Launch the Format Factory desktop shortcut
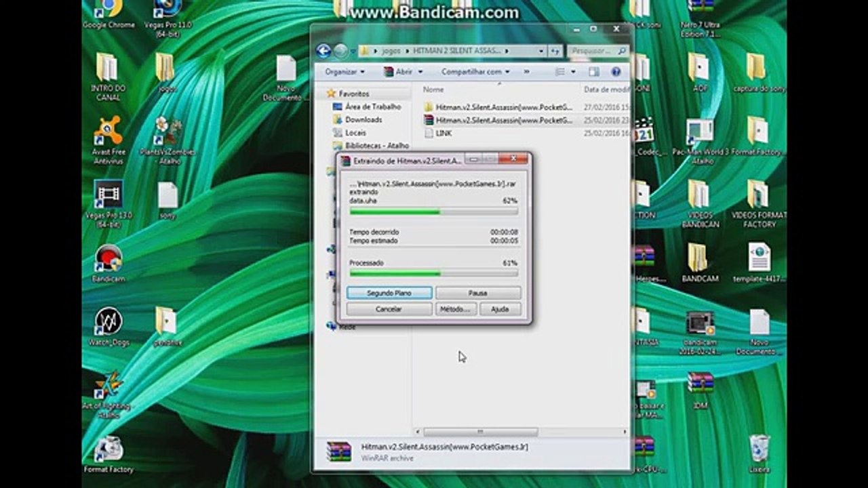868x488 pixels. (108, 454)
